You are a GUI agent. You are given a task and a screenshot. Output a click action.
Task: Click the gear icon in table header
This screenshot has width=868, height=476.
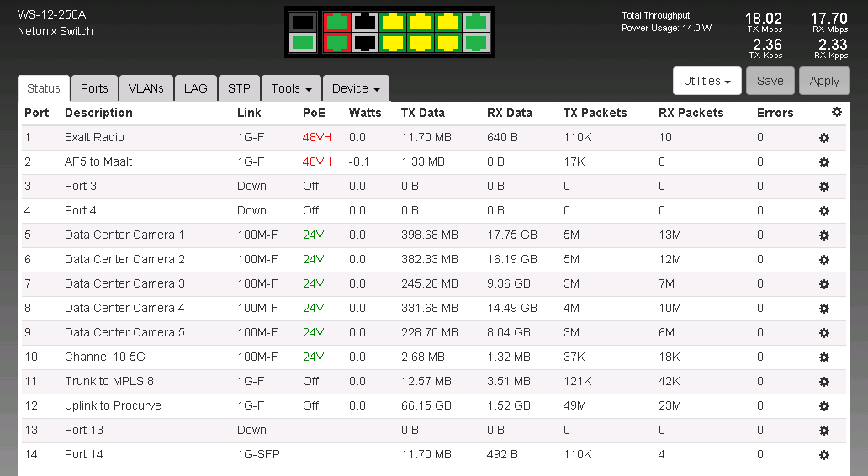(836, 112)
